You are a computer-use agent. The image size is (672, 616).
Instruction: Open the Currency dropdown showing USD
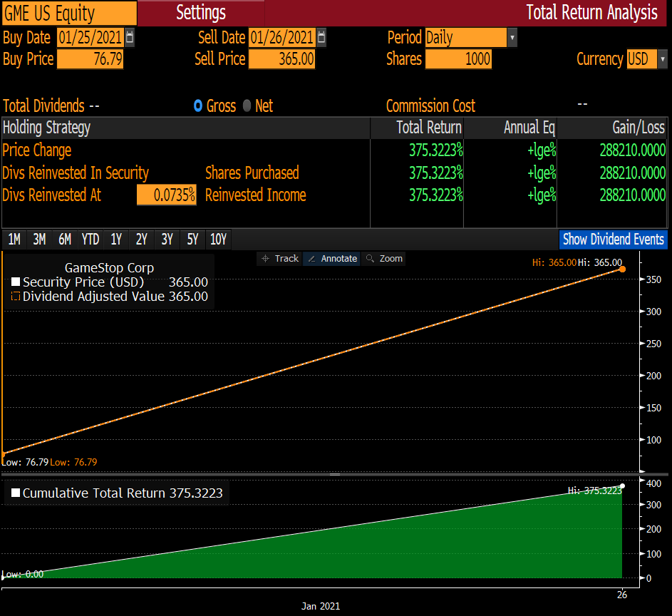click(663, 61)
